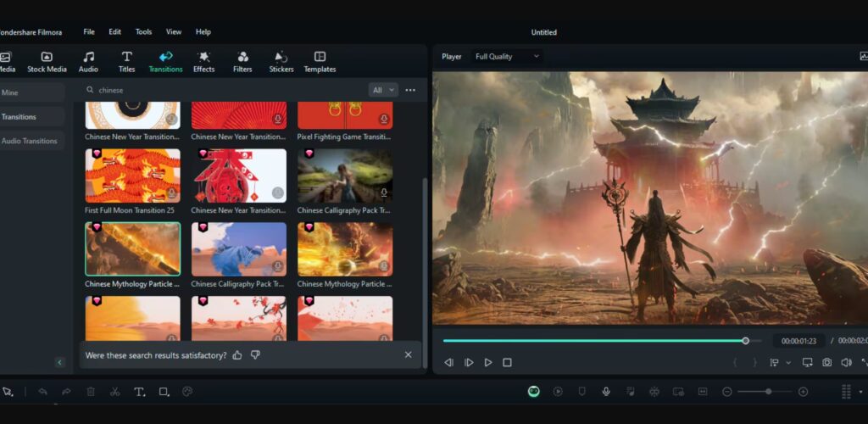Click the 00:00:01:23 timecode field
This screenshot has width=868, height=424.
(798, 341)
